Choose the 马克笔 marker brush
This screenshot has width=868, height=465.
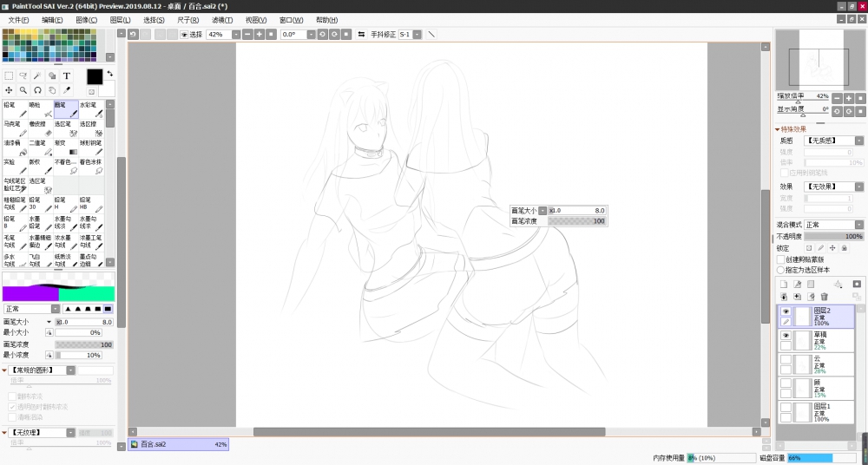click(x=16, y=128)
